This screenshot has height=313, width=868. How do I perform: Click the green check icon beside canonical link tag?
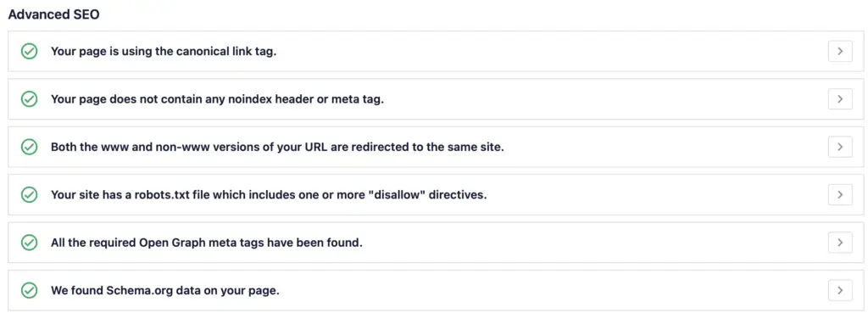click(29, 52)
